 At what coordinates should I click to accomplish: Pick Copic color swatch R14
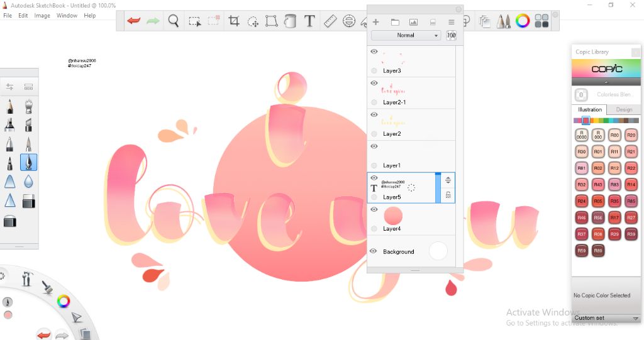pyautogui.click(x=631, y=184)
